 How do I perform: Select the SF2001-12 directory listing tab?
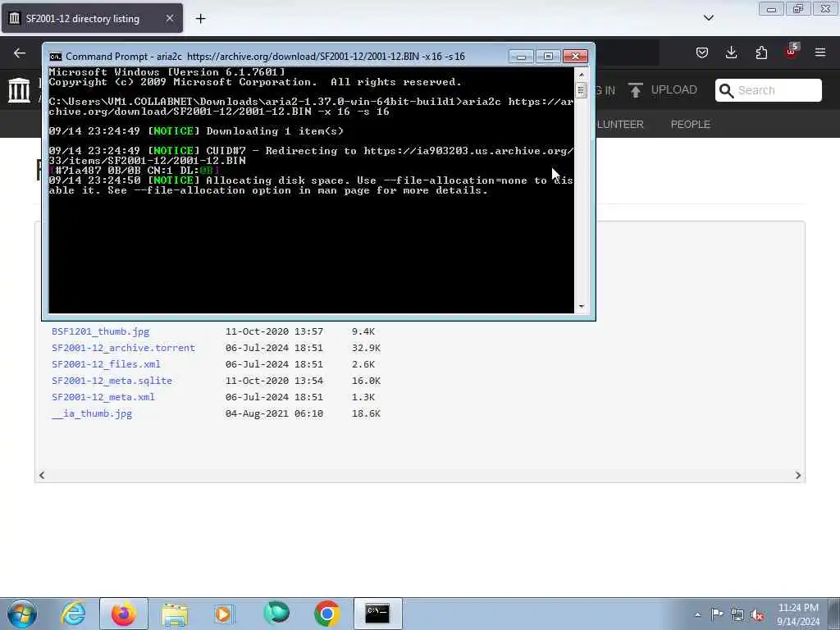pos(92,19)
